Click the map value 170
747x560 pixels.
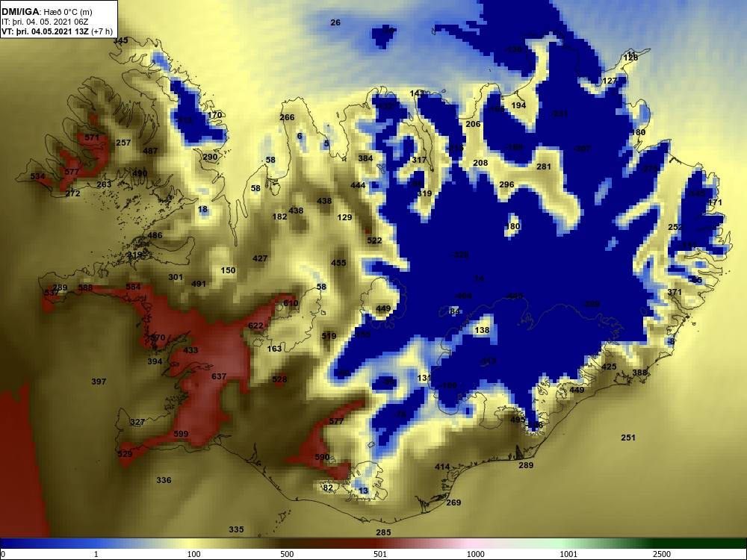click(215, 115)
